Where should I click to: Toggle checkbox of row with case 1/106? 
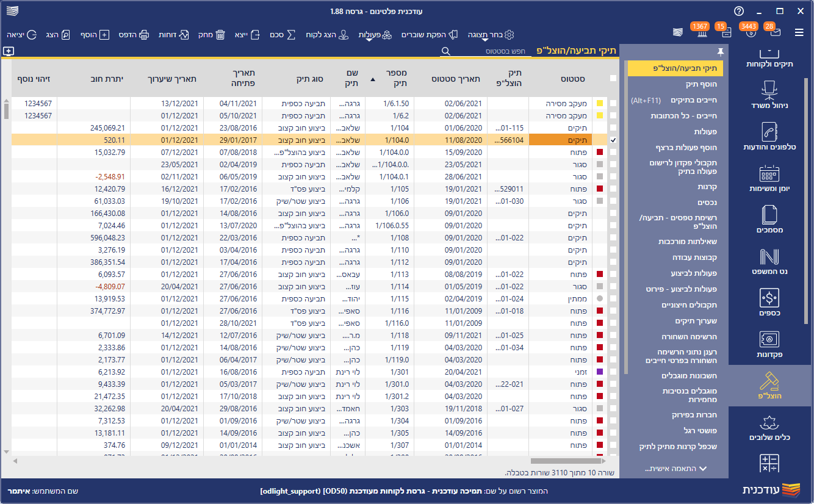[613, 201]
